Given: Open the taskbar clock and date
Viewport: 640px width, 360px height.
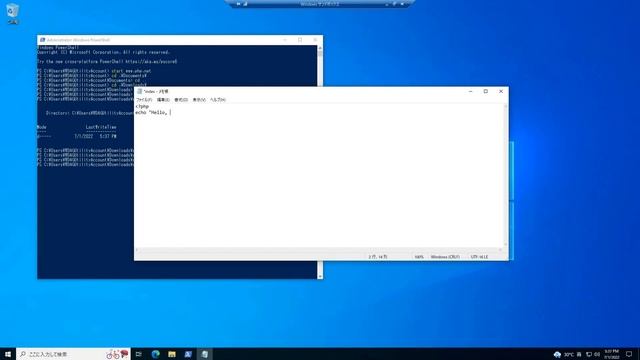Looking at the screenshot, I should tap(611, 354).
